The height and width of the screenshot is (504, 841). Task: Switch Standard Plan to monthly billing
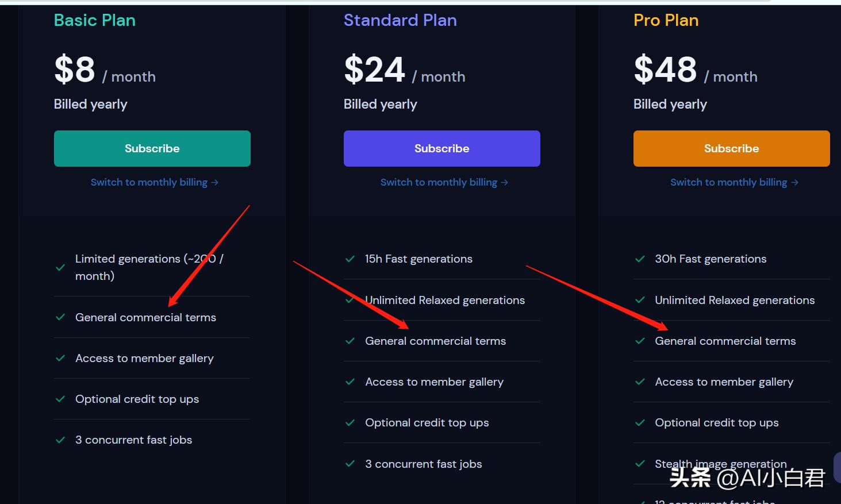point(444,182)
